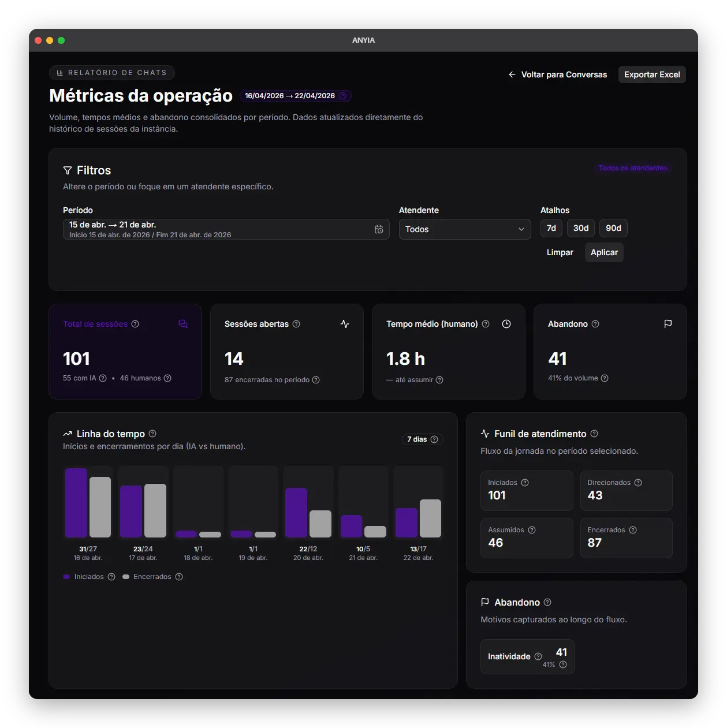727x728 pixels.
Task: Click Exportar Excel button
Action: click(652, 74)
